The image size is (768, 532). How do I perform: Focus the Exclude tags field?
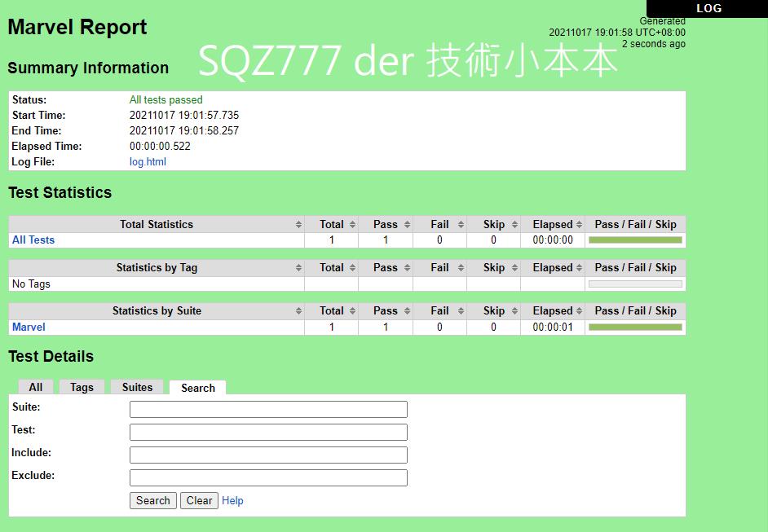click(268, 477)
